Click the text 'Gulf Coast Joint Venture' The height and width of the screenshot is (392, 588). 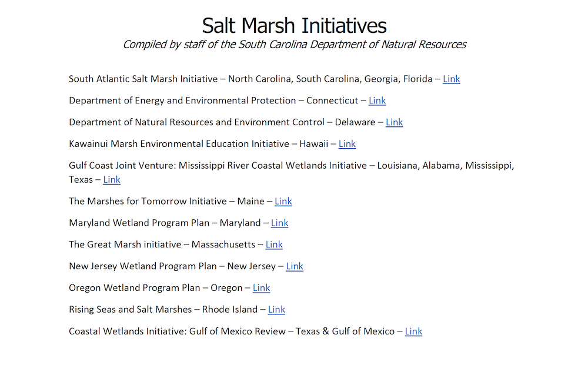122,166
